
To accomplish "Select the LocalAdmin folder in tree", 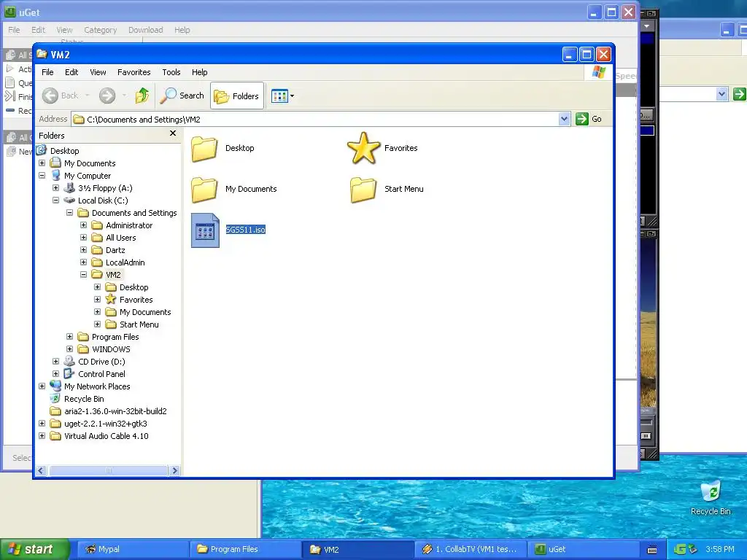I will click(x=118, y=262).
